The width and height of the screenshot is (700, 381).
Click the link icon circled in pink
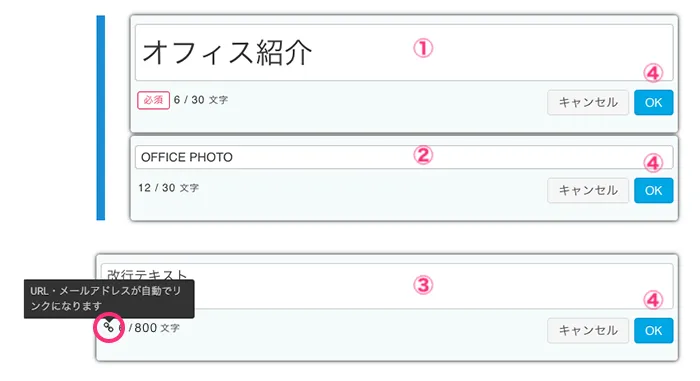tap(108, 327)
